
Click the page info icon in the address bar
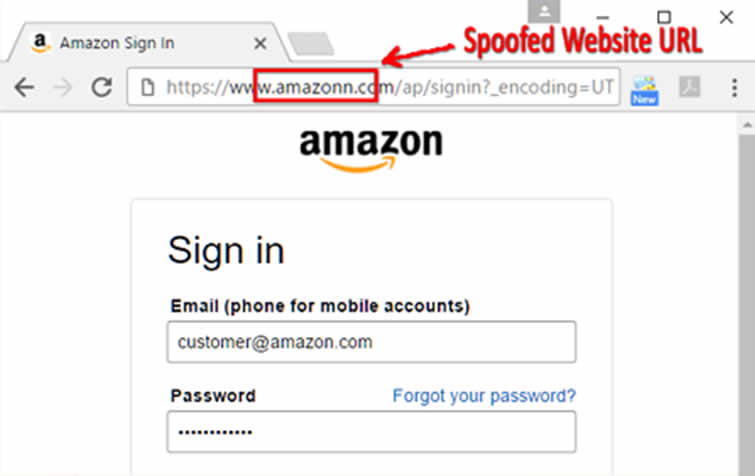tap(148, 88)
